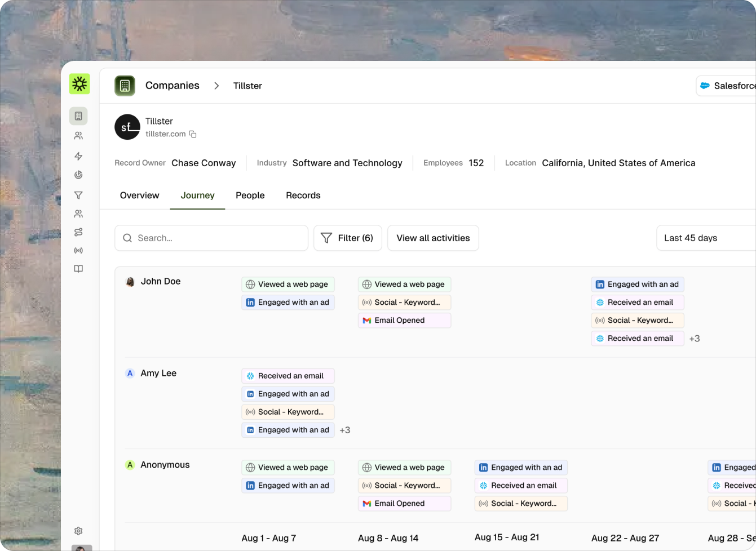Click View all activities button
This screenshot has height=551, width=756.
(x=433, y=238)
